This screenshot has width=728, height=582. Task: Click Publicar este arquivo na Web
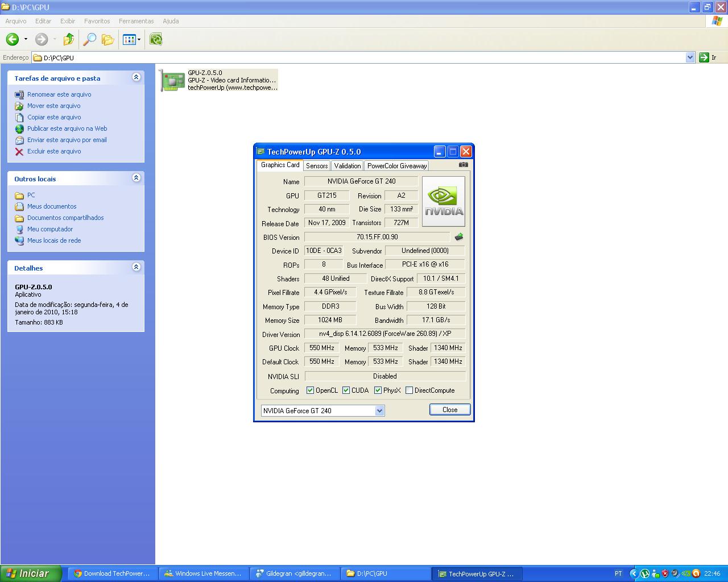point(67,128)
